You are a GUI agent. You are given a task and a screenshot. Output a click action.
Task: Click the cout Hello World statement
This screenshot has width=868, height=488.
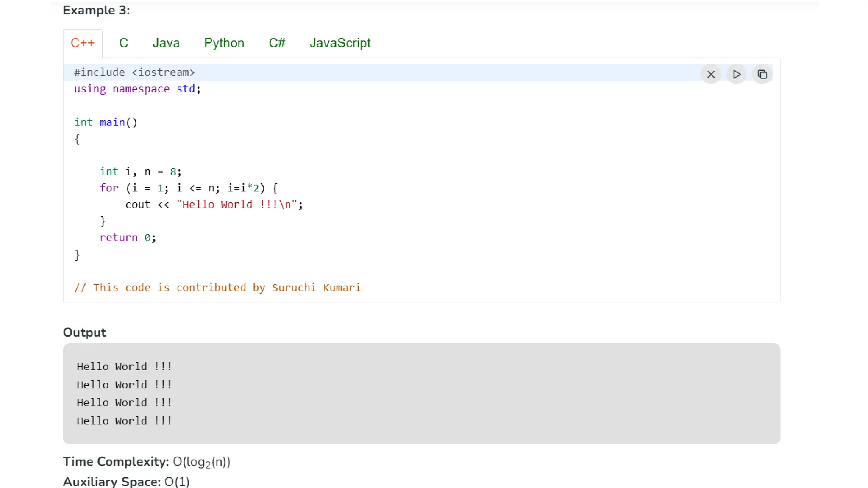[x=214, y=205]
